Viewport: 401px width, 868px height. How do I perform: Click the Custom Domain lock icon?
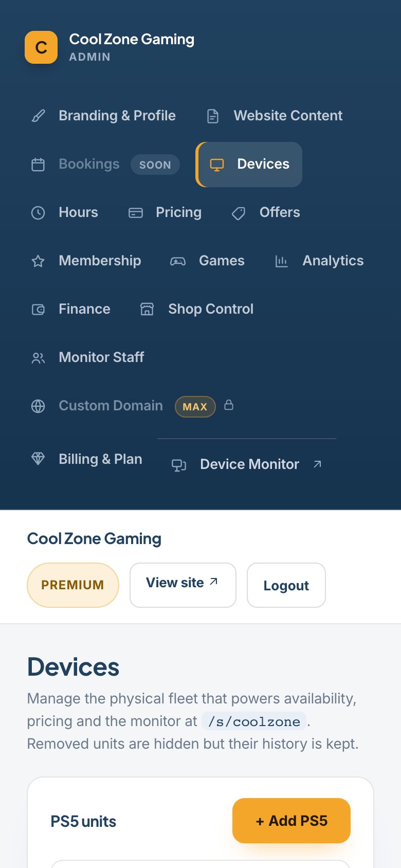tap(229, 405)
